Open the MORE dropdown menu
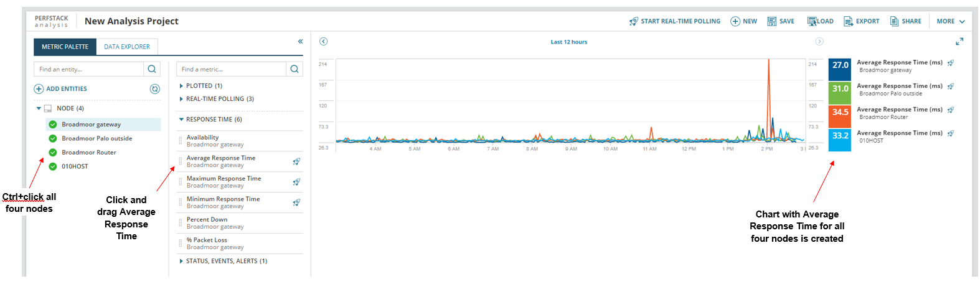The height and width of the screenshot is (281, 980). point(951,21)
